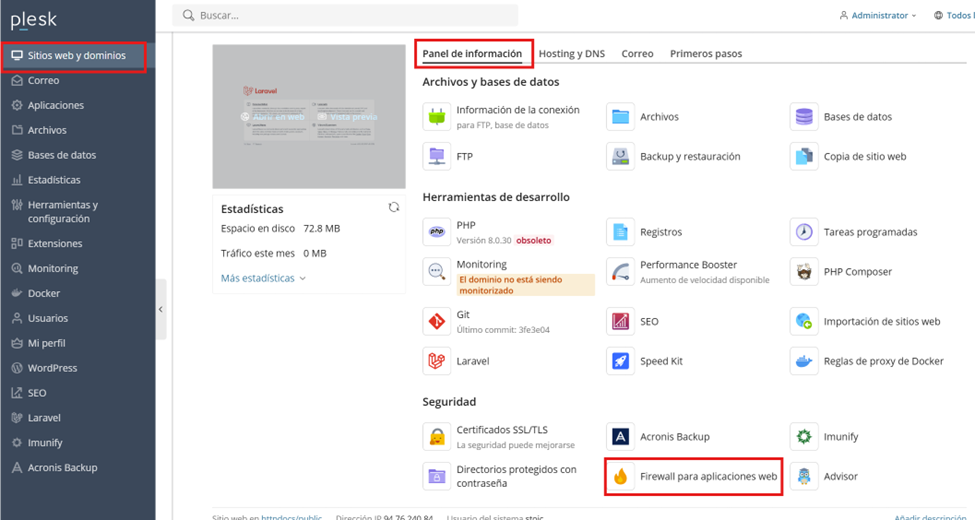The image size is (975, 520).
Task: Click the obsoleto PHP version badge
Action: click(x=534, y=240)
